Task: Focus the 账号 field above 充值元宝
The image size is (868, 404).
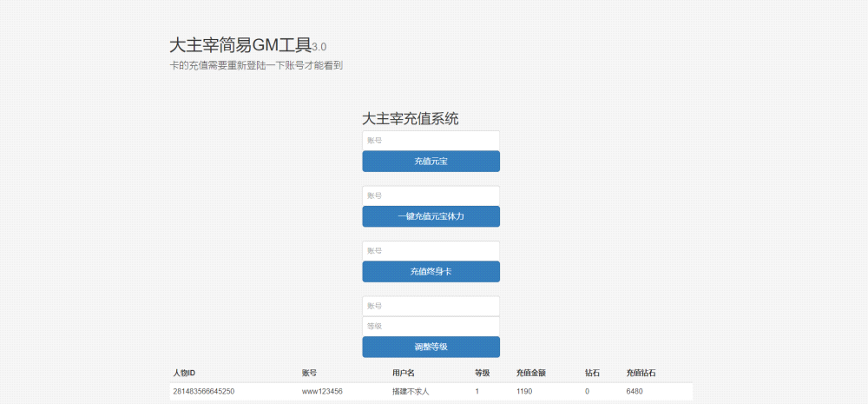Action: [431, 140]
